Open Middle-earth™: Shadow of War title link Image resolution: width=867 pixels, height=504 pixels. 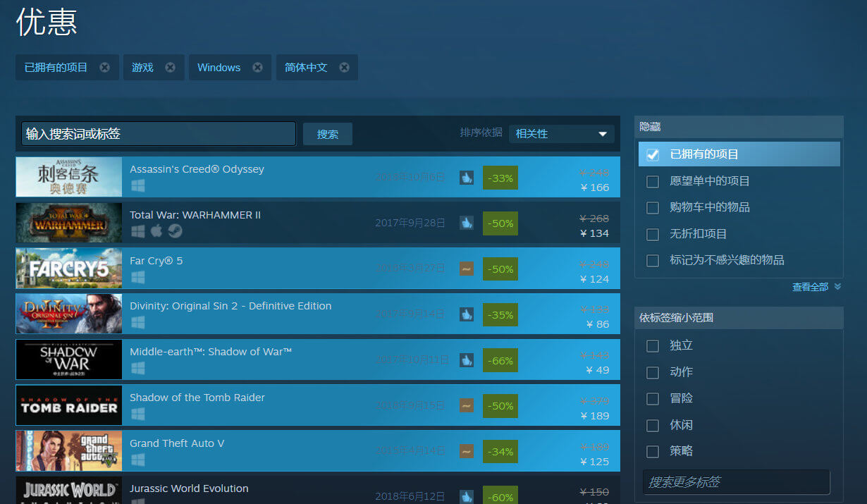coord(211,352)
